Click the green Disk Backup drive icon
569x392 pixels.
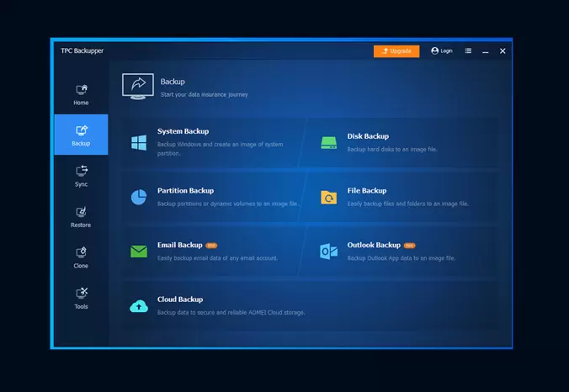point(328,143)
